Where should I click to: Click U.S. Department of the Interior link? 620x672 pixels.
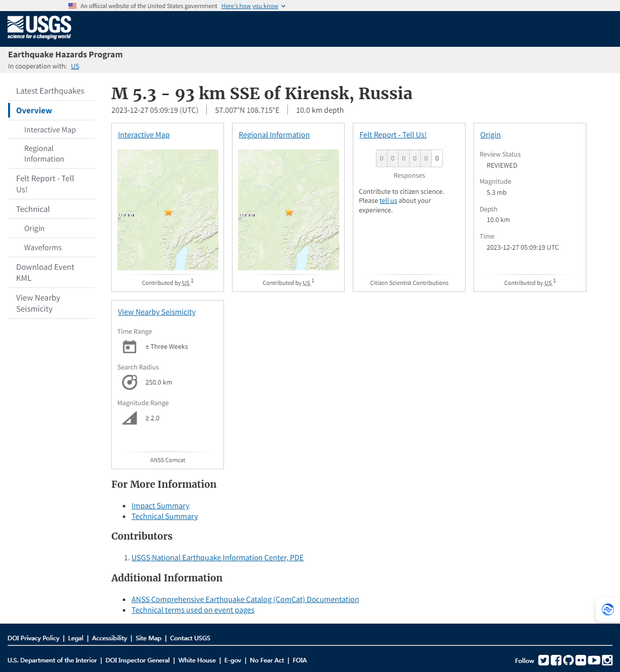pyautogui.click(x=52, y=660)
